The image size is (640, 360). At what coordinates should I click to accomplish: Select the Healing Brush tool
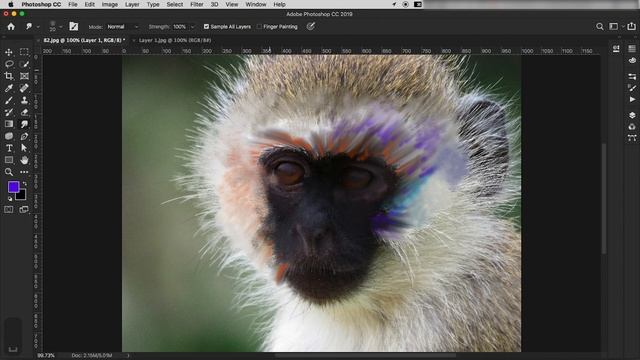pos(24,88)
